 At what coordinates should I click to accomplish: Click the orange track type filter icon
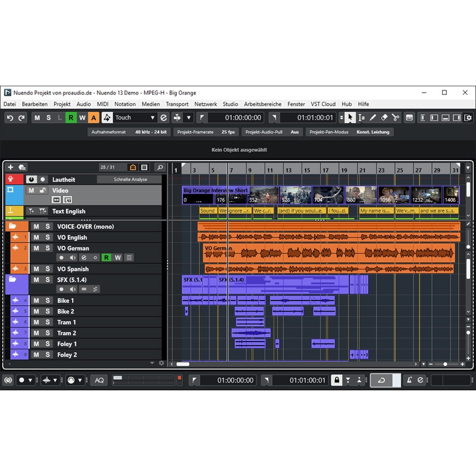[x=133, y=167]
